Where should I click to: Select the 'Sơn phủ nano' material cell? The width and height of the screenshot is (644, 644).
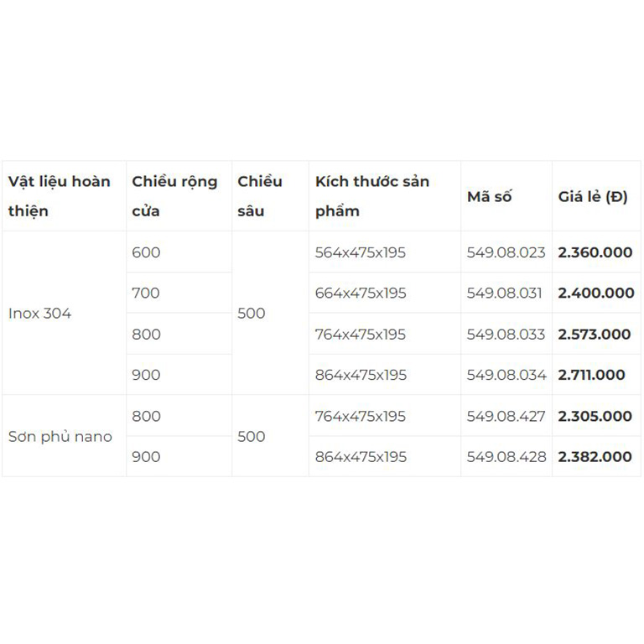[60, 437]
